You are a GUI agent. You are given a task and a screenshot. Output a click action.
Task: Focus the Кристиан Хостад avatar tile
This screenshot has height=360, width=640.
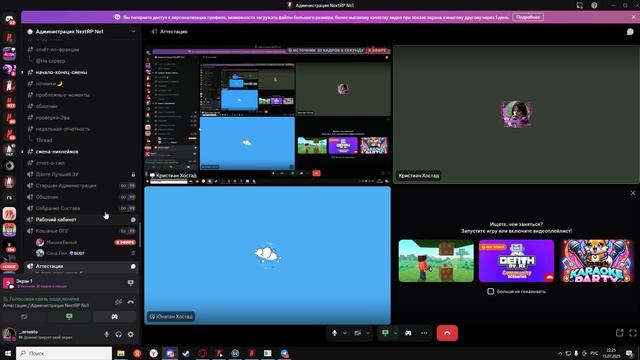516,114
